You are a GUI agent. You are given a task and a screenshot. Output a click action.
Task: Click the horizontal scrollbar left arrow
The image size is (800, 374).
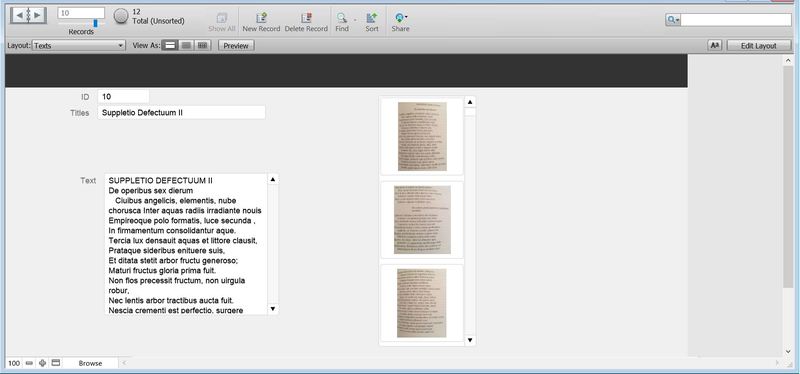pyautogui.click(x=124, y=363)
